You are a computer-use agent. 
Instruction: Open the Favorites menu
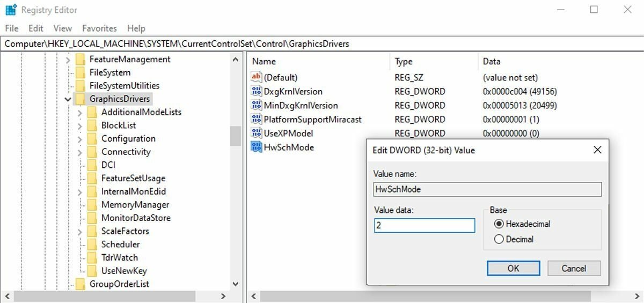coord(99,28)
